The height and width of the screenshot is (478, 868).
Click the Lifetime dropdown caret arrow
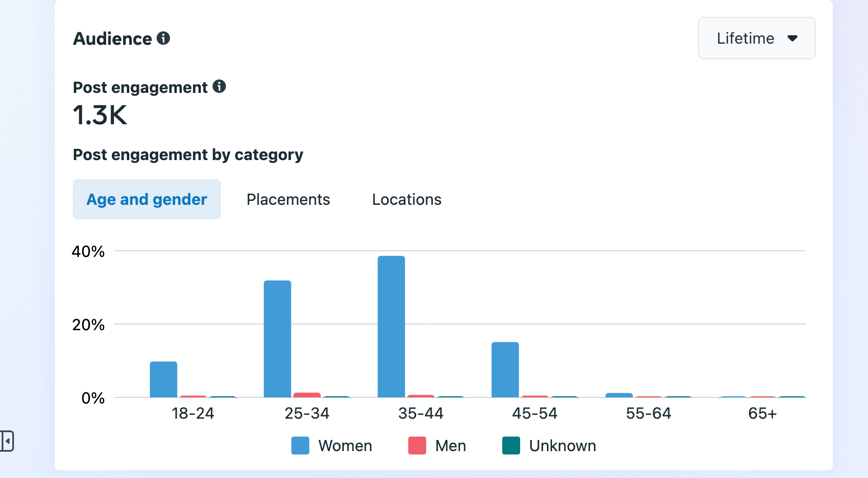[x=792, y=39]
